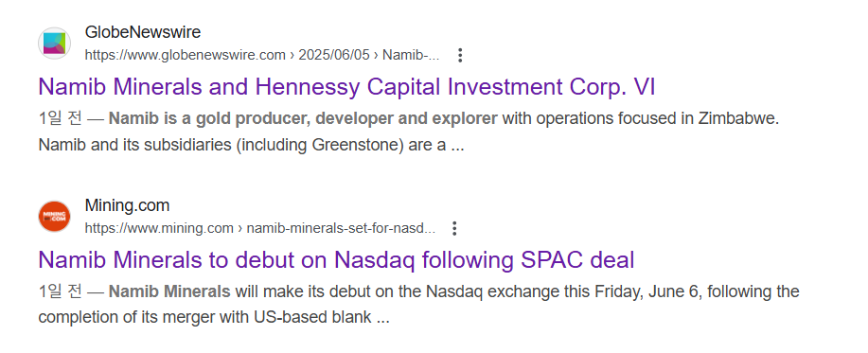868x353 pixels.
Task: Click the GlobeNewswire site name
Action: [143, 32]
